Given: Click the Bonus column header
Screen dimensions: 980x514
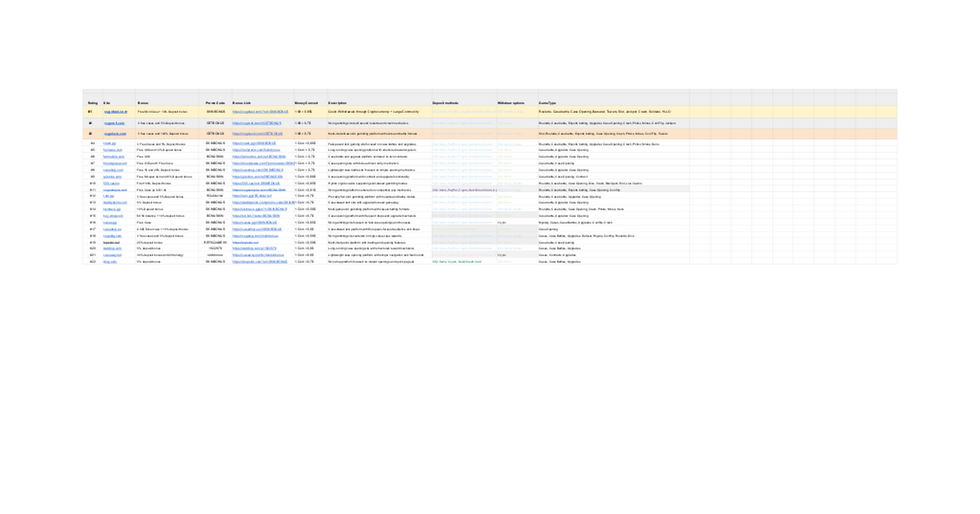Looking at the screenshot, I should point(143,103).
